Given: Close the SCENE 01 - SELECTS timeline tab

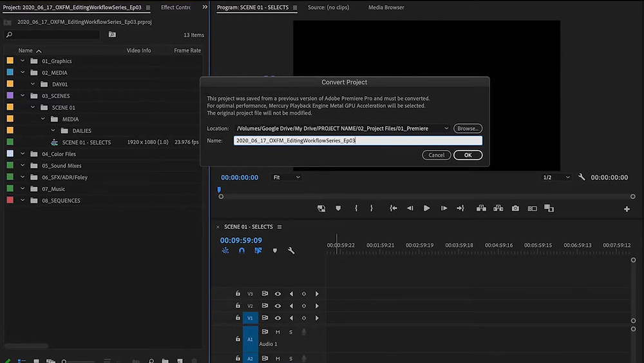Looking at the screenshot, I should (218, 227).
